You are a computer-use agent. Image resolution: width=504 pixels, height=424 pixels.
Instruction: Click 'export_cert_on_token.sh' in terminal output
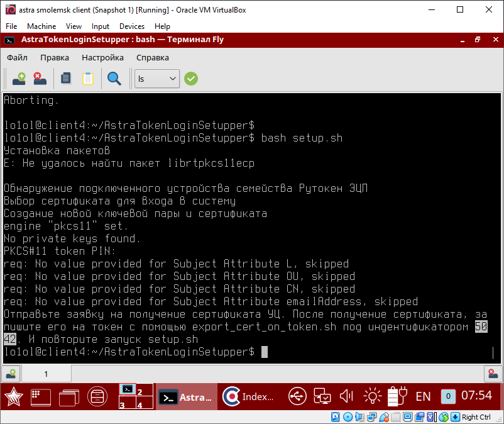click(x=264, y=327)
